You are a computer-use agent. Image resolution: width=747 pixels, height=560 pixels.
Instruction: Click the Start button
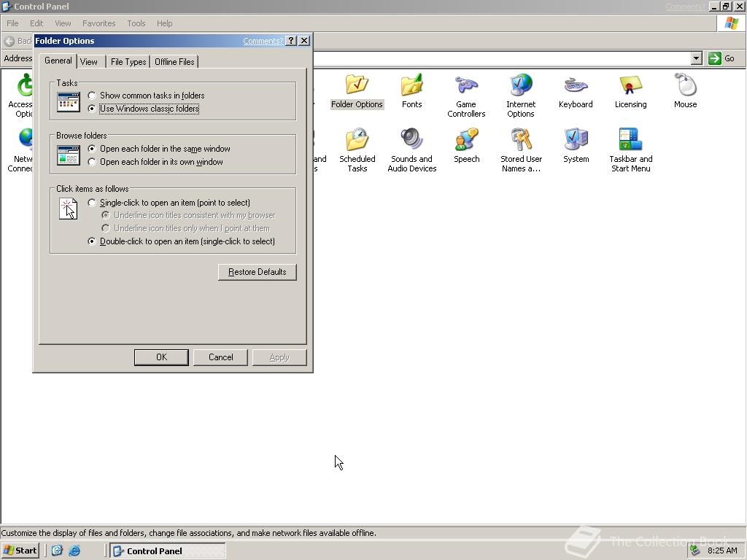pos(20,551)
